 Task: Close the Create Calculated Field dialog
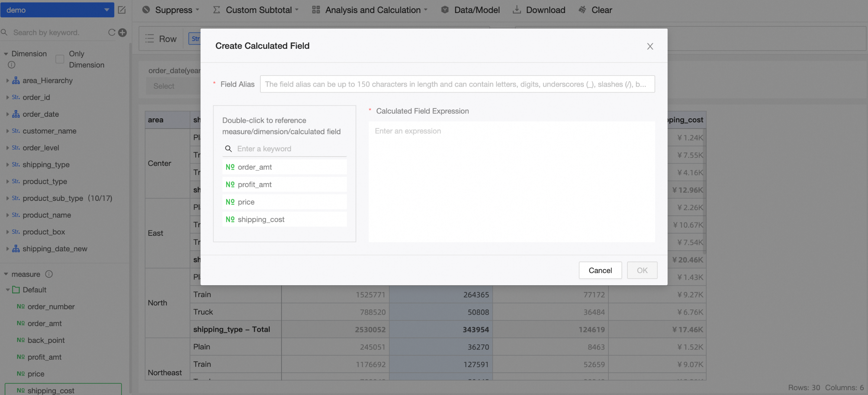(650, 46)
